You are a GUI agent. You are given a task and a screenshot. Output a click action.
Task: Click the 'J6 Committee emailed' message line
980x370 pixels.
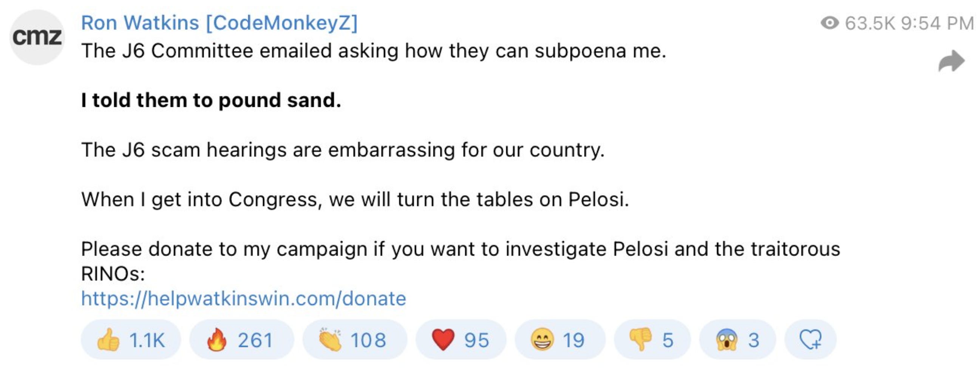(x=373, y=51)
